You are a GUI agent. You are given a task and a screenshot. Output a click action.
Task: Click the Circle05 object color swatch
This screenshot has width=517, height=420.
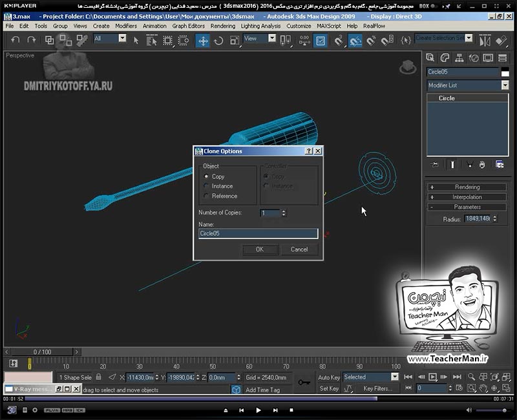point(505,72)
